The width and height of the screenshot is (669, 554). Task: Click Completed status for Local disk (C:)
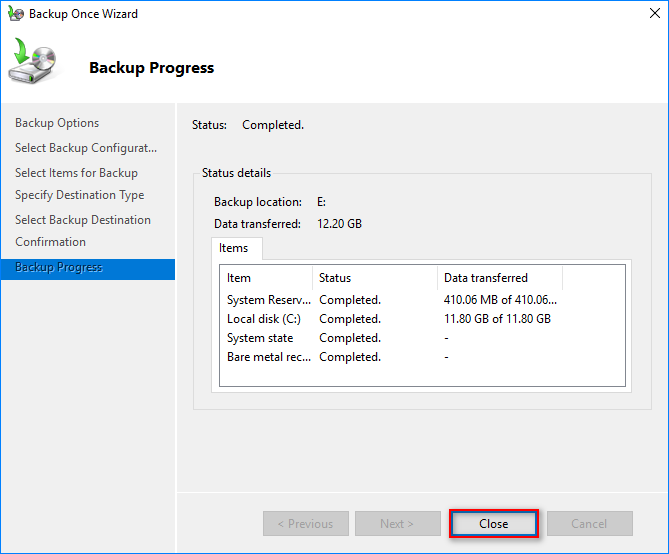point(350,319)
